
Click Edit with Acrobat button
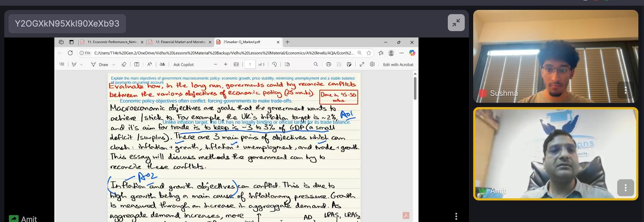click(398, 65)
